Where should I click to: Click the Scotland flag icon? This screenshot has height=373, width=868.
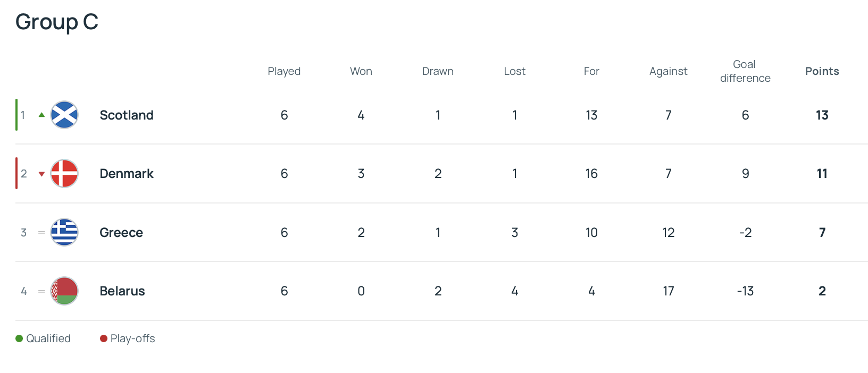point(64,115)
